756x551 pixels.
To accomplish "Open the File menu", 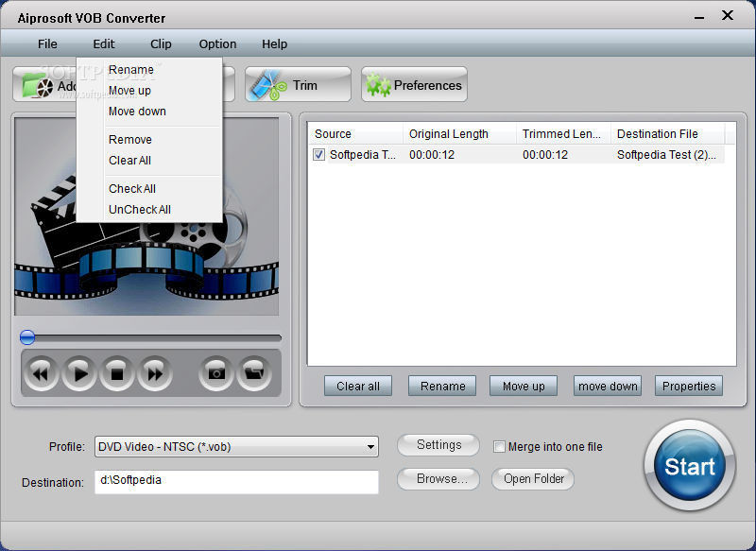I will tap(47, 43).
